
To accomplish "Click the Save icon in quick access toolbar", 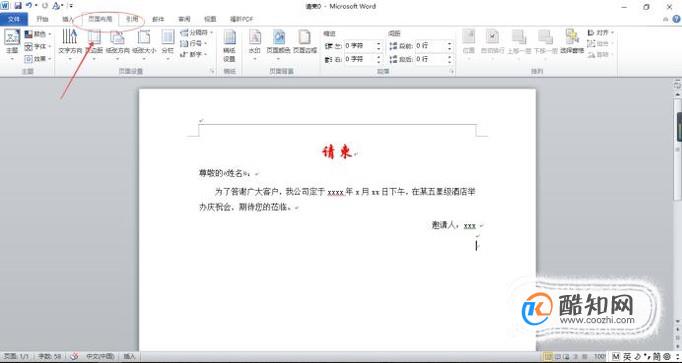I will pos(18,6).
